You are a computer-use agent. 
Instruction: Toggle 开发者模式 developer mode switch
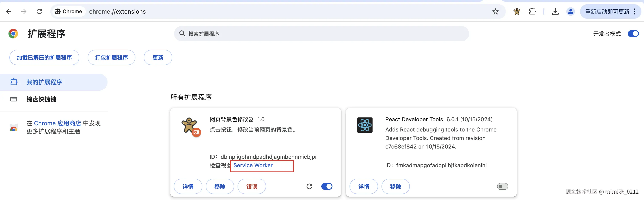click(633, 34)
